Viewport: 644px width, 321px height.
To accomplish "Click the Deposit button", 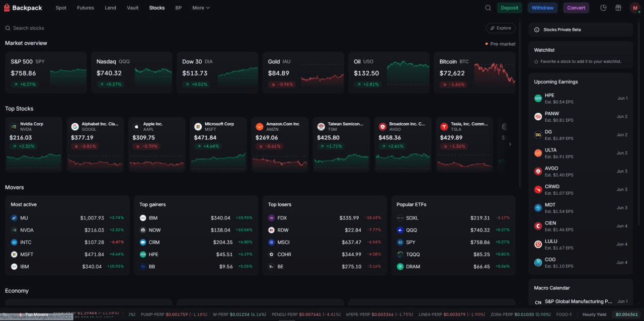I will (x=510, y=8).
